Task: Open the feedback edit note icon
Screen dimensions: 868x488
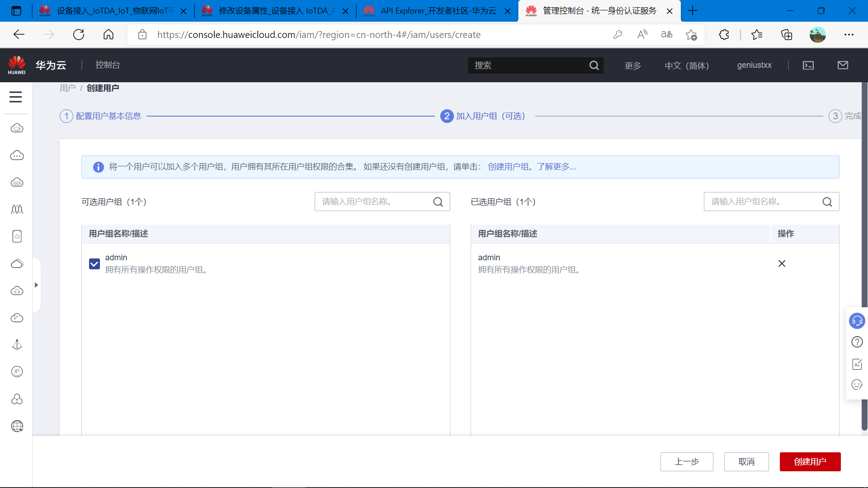Action: tap(857, 364)
